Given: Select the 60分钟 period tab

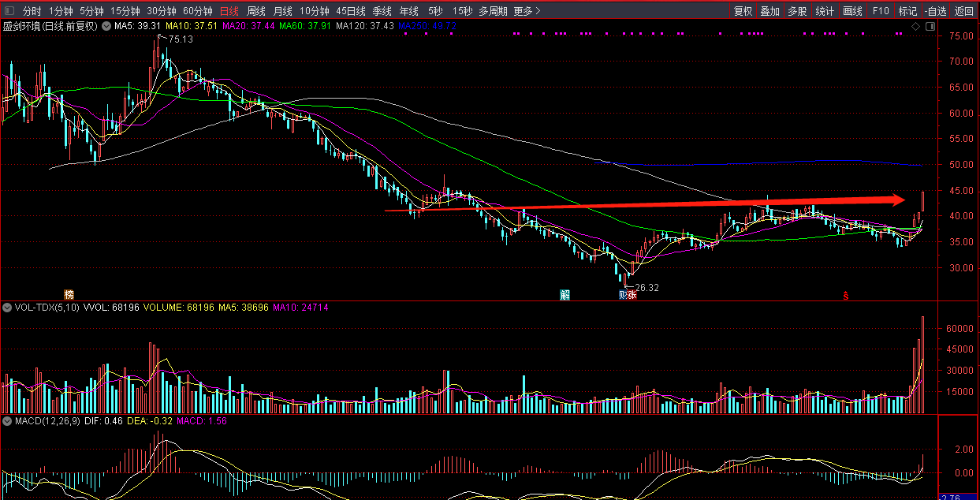Looking at the screenshot, I should pos(197,11).
